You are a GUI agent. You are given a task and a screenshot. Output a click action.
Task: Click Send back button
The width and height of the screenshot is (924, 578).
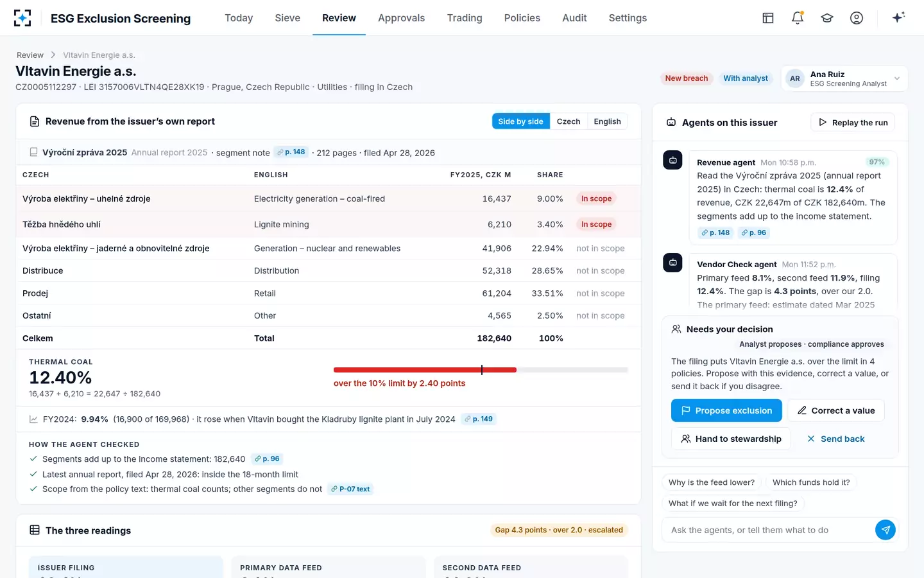point(835,439)
